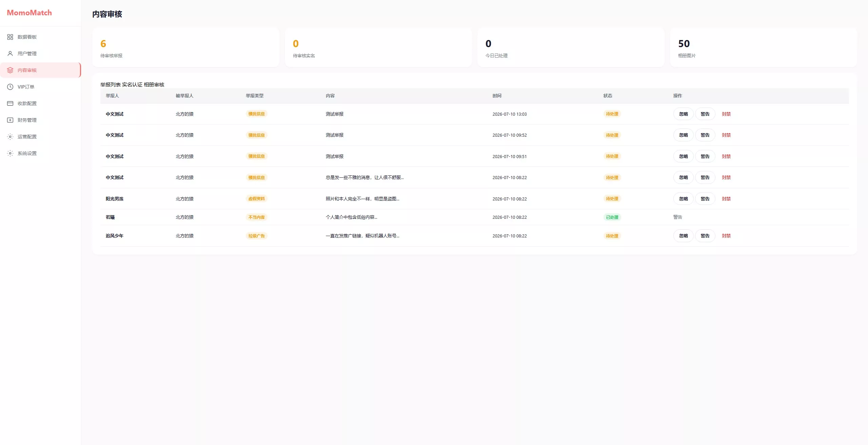Open the 待审核举报 stat card
The height and width of the screenshot is (445, 868).
click(186, 47)
